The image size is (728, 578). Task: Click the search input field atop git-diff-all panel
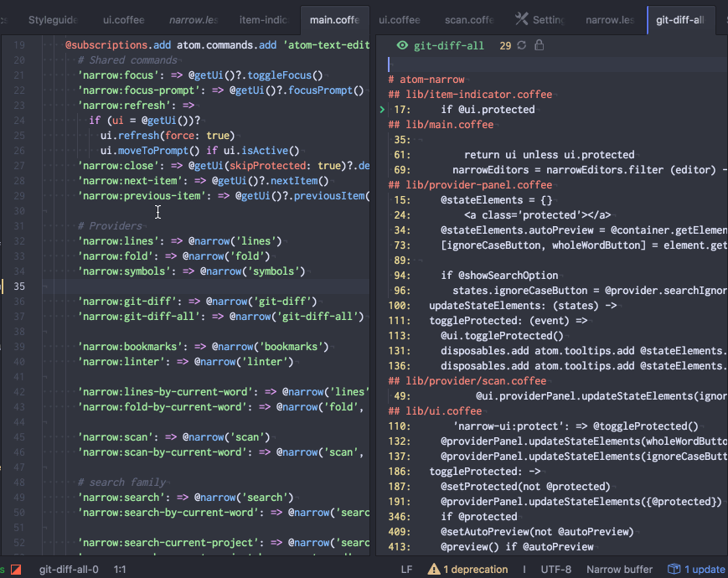(x=503, y=63)
